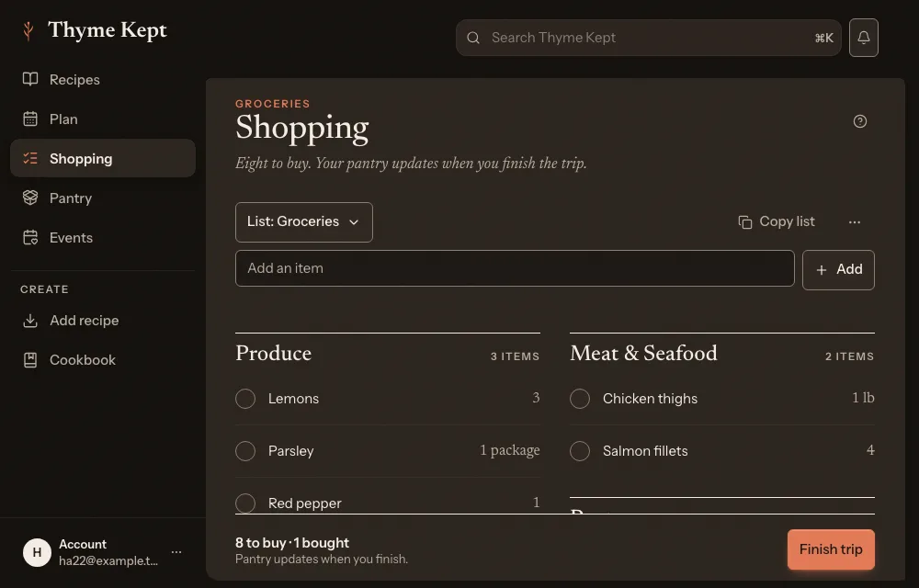This screenshot has width=919, height=588.
Task: Mark Parsley as bought
Action: [x=245, y=451]
